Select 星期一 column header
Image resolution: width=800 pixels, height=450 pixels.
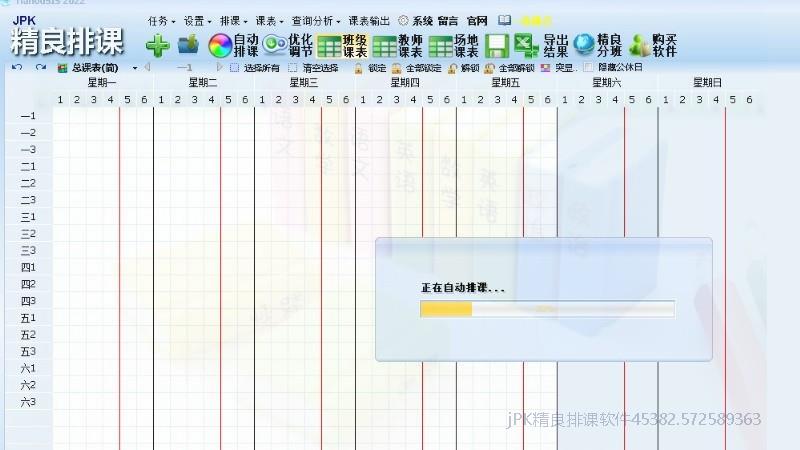point(102,82)
